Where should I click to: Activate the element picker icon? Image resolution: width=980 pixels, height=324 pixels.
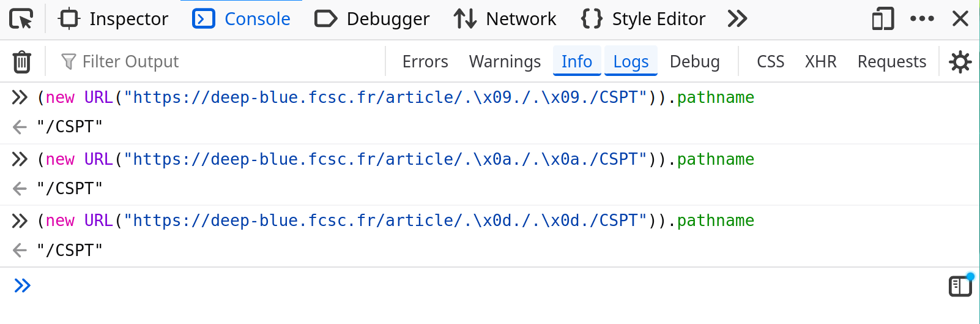21,20
